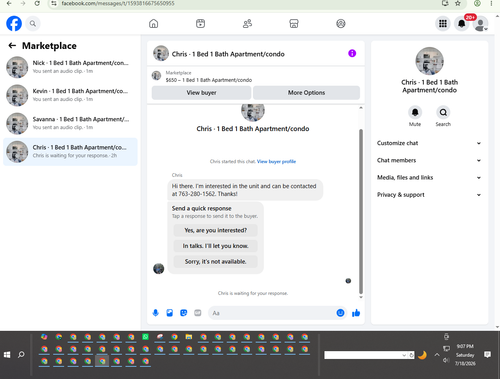Expand Customize chat section
Image resolution: width=500 pixels, height=379 pixels.
[429, 143]
